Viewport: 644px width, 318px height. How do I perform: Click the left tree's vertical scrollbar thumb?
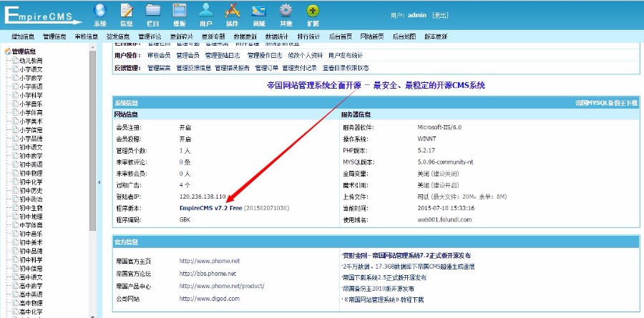pyautogui.click(x=92, y=141)
